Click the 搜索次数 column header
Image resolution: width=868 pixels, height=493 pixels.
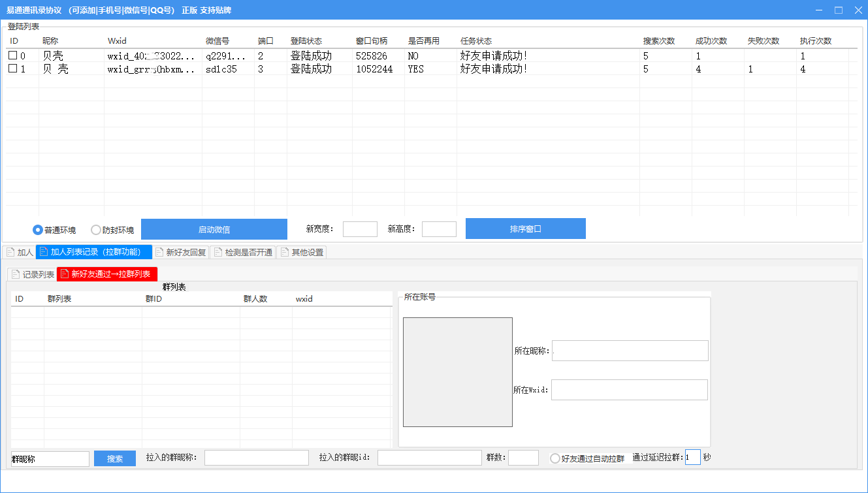pyautogui.click(x=659, y=40)
